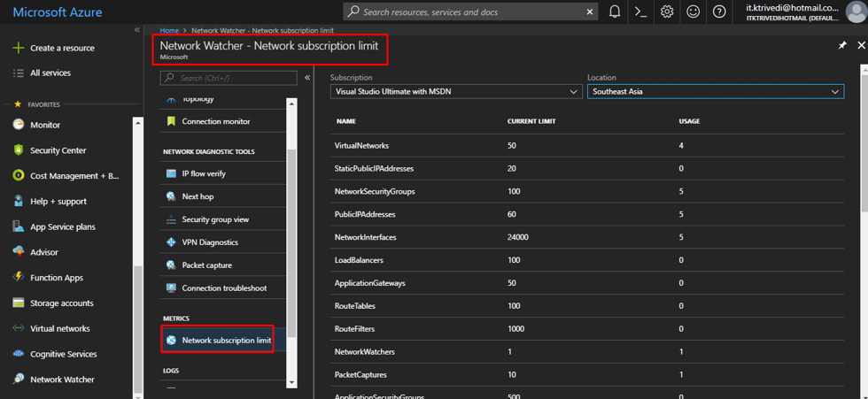The image size is (868, 399).
Task: Open the help question mark icon
Action: [x=719, y=12]
